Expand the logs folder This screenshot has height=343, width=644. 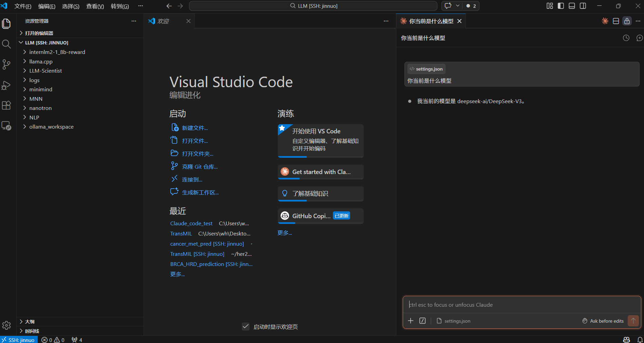(x=80, y=80)
